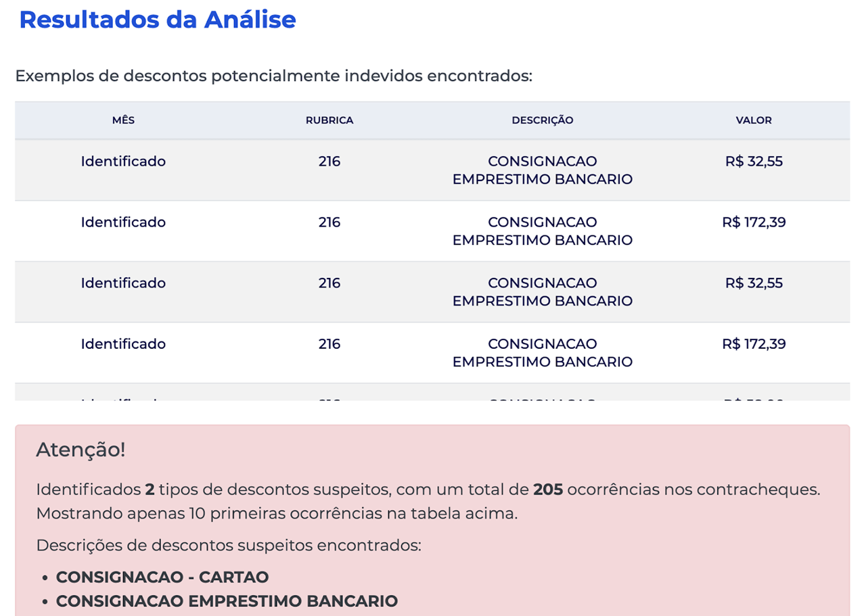This screenshot has width=866, height=616.
Task: Click rubrica 216 in the third row
Action: pyautogui.click(x=329, y=283)
